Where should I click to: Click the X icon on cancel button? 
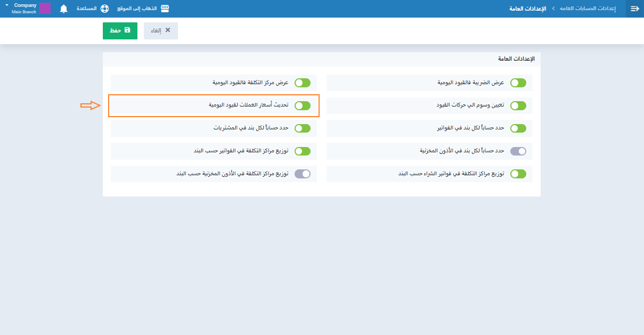[x=168, y=30]
